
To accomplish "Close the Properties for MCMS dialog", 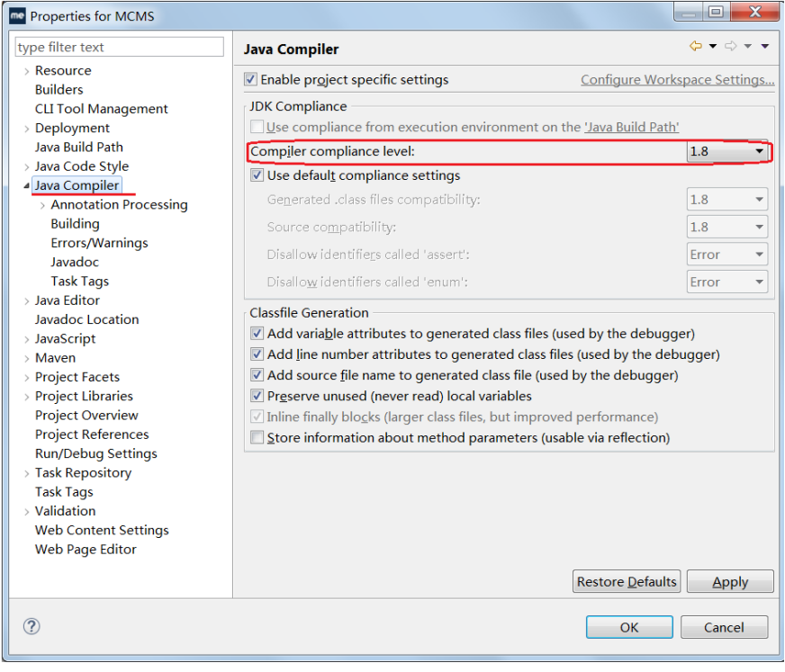I will tap(754, 12).
